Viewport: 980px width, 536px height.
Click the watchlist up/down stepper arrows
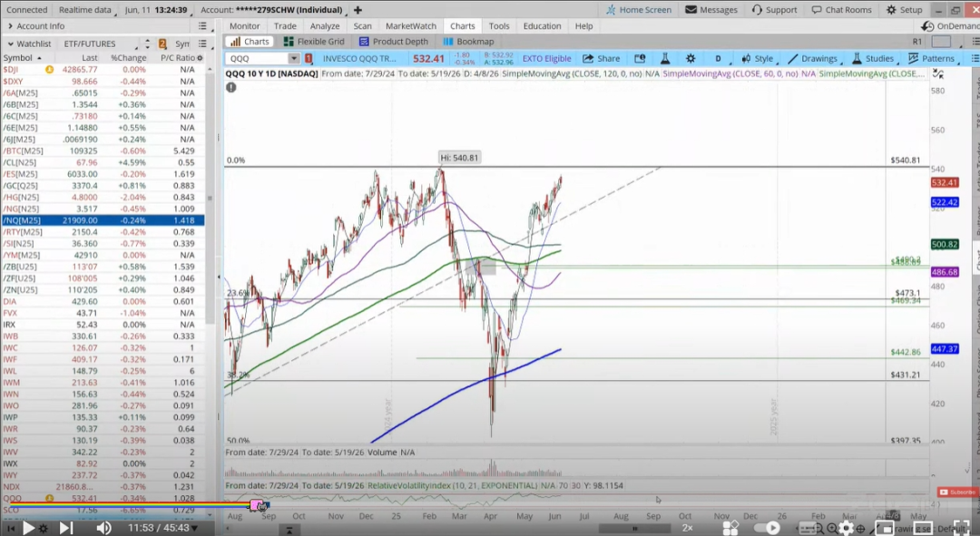pos(148,44)
